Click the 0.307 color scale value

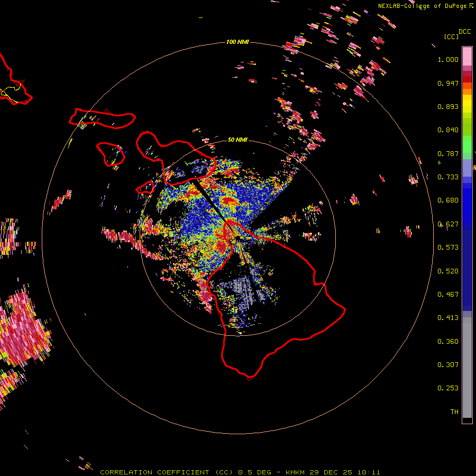coord(448,365)
